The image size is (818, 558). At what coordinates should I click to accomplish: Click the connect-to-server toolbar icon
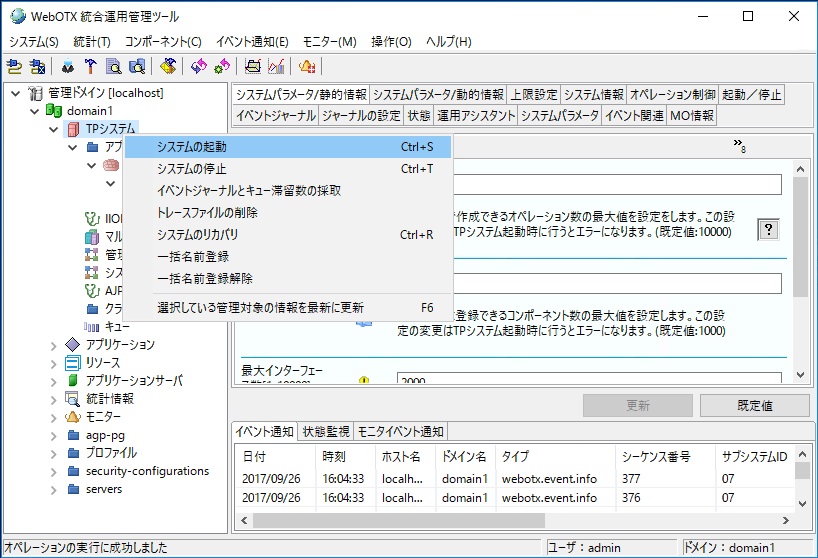pos(14,66)
